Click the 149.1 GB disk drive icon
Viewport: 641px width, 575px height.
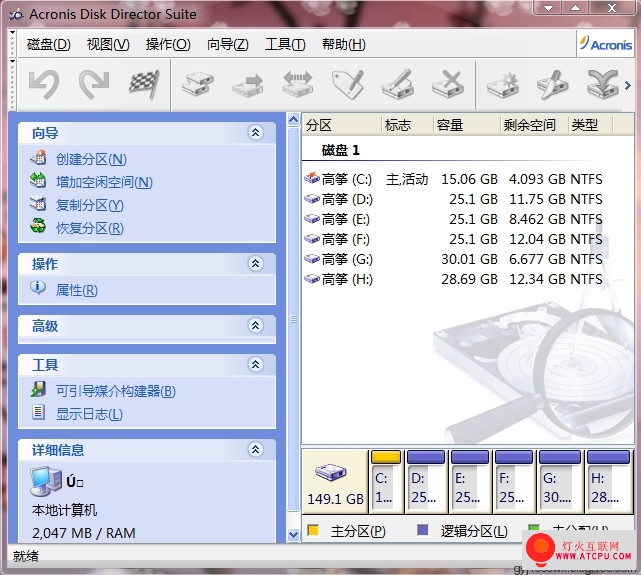[331, 472]
